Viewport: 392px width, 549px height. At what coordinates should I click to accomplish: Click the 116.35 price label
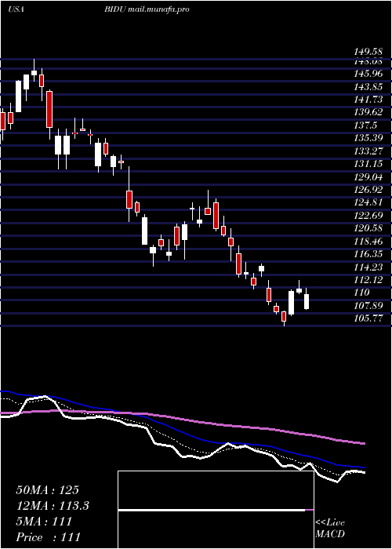coord(368,254)
